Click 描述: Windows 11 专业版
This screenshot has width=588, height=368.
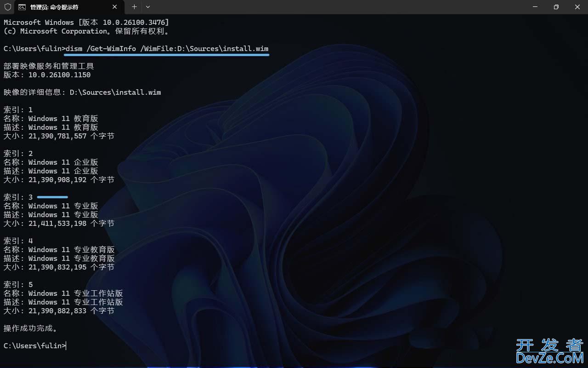[51, 215]
